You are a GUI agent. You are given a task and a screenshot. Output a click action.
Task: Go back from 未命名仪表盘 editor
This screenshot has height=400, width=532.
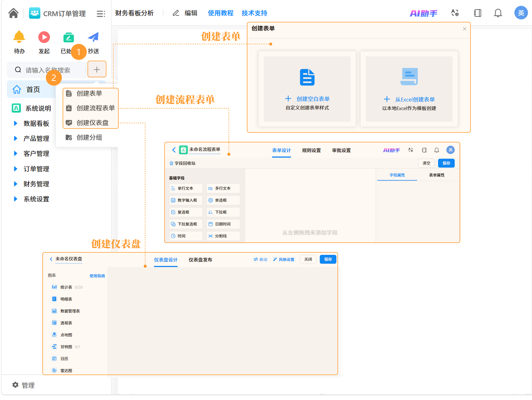[x=51, y=259]
